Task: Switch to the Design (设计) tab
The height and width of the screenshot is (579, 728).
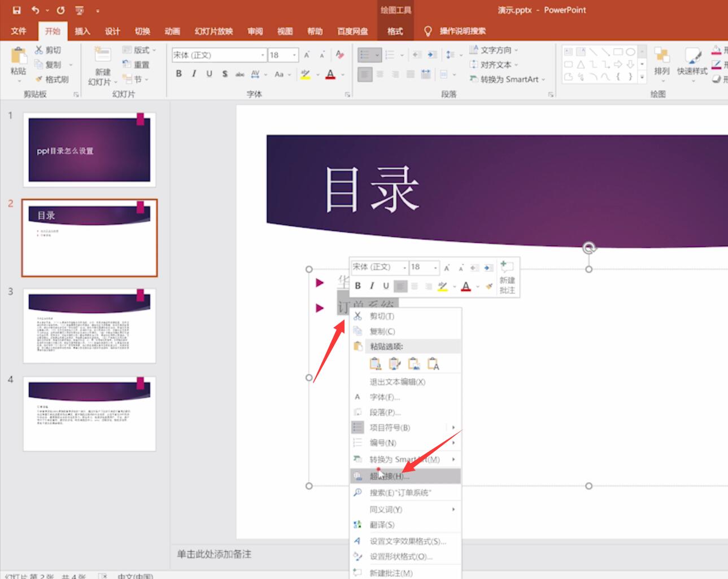Action: 112,31
